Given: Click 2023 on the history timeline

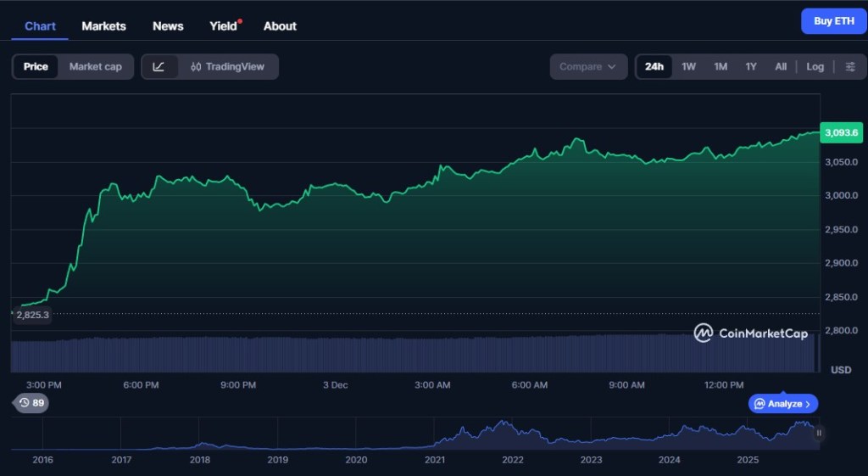Looking at the screenshot, I should tap(591, 459).
